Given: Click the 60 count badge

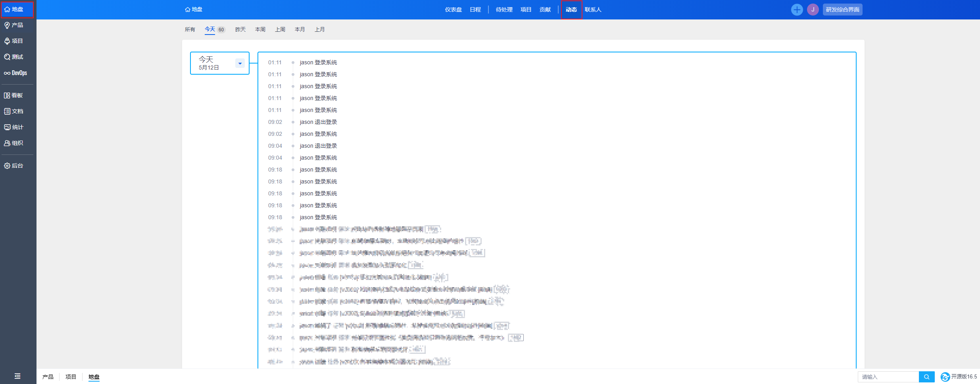Looking at the screenshot, I should point(221,30).
